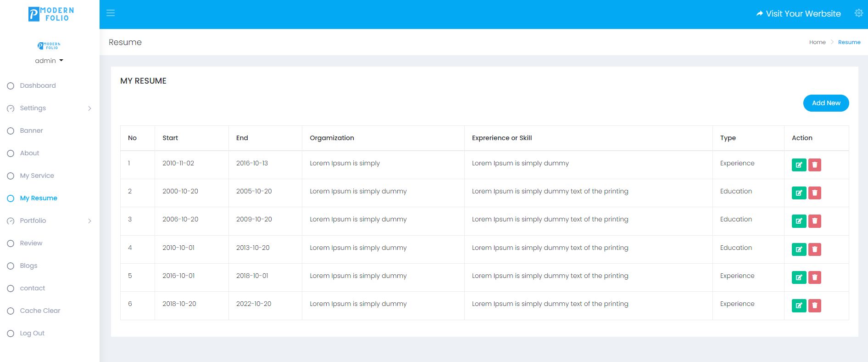Select Blogs in the sidebar menu

[28, 266]
